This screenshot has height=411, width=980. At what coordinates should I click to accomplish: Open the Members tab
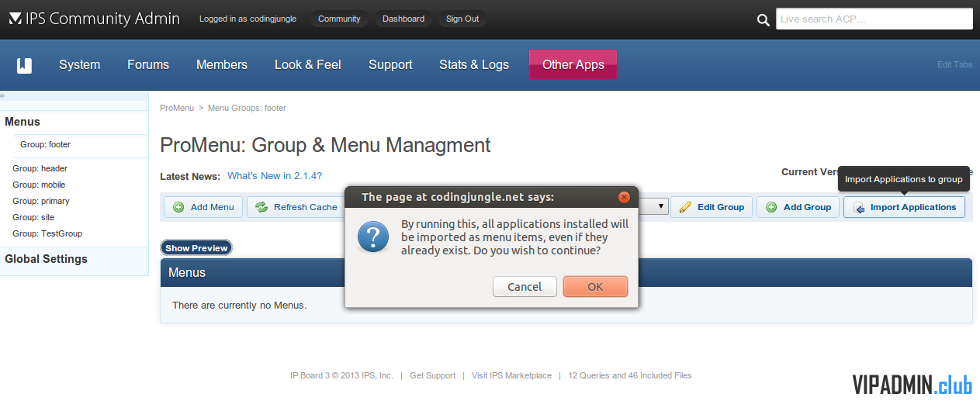point(222,65)
